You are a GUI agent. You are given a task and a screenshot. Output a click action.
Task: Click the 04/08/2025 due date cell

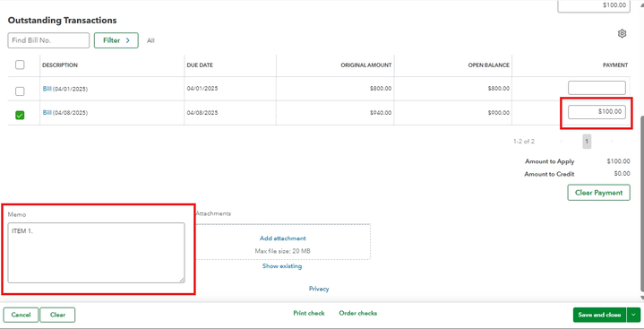point(202,113)
